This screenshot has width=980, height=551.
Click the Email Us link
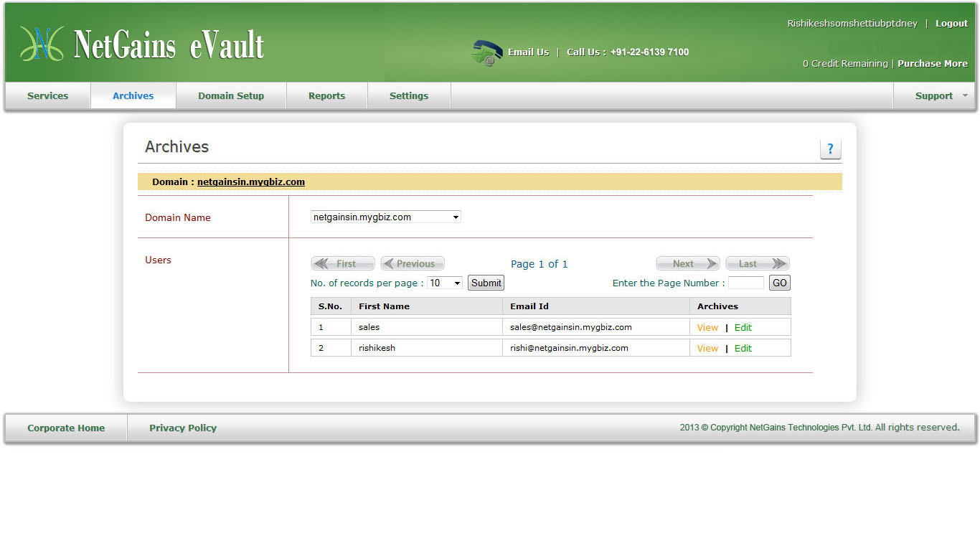[x=528, y=52]
